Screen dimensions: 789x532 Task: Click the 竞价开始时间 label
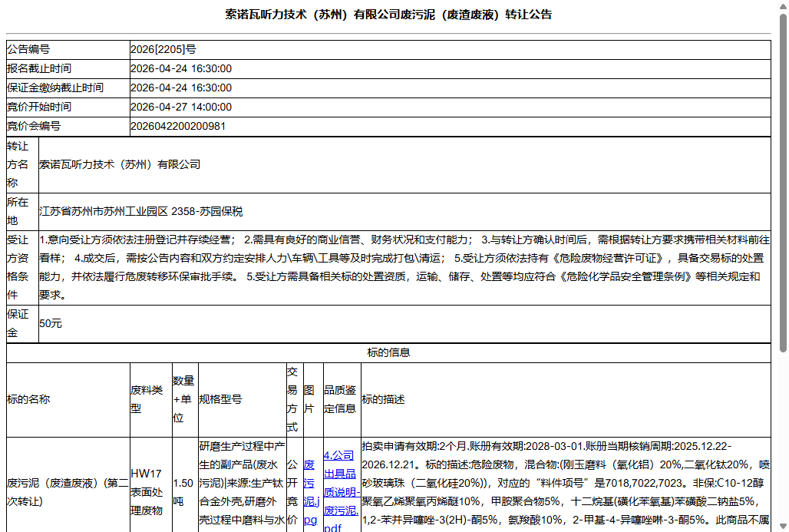[39, 107]
